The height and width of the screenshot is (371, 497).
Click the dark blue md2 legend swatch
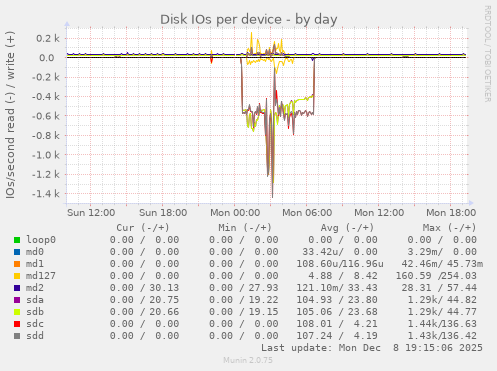pyautogui.click(x=17, y=288)
